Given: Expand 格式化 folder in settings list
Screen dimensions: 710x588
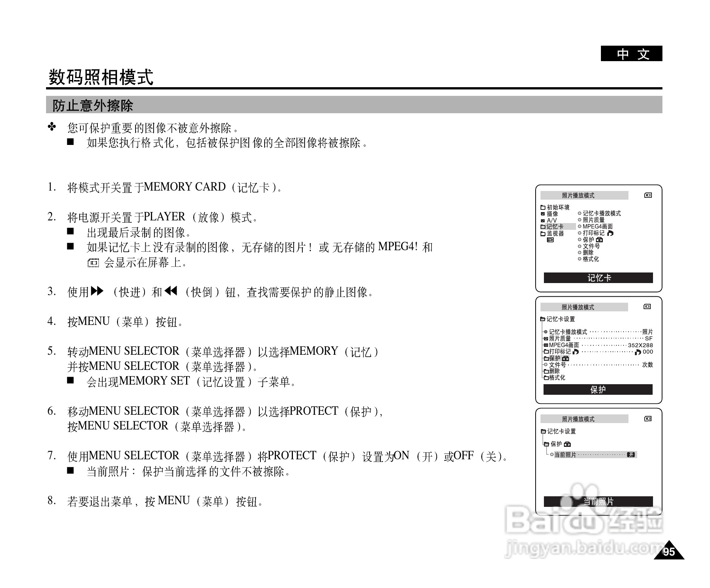Looking at the screenshot, I should tap(546, 378).
